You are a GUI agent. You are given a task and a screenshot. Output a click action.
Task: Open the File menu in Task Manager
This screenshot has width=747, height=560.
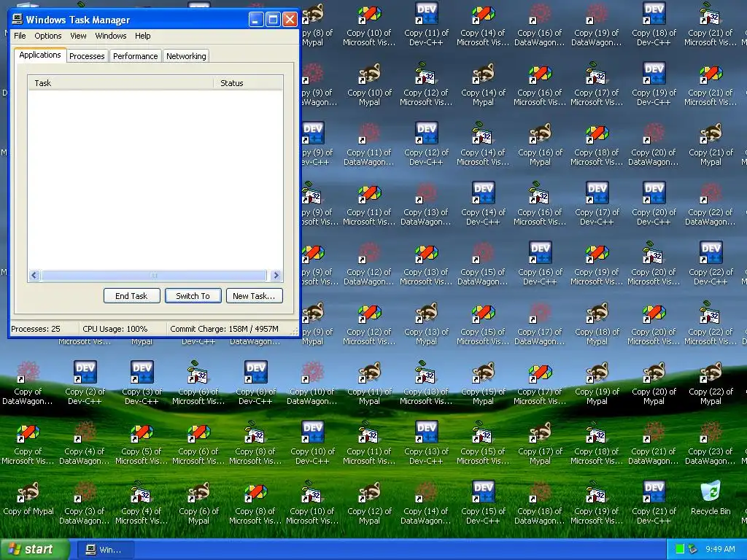(20, 36)
